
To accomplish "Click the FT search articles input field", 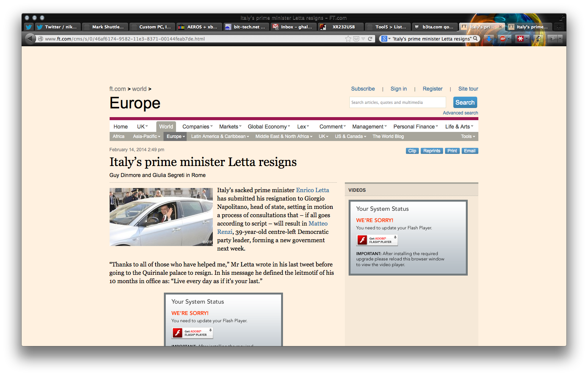I will [397, 102].
